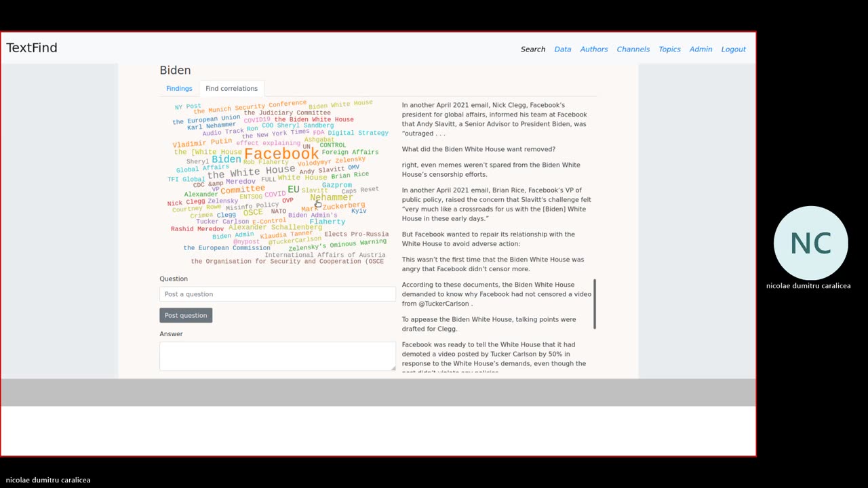
Task: Select 'NY Post' in the word cloud
Action: [188, 106]
